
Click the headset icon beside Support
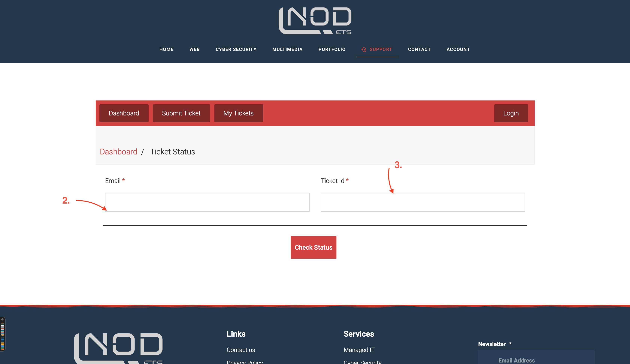click(x=364, y=49)
